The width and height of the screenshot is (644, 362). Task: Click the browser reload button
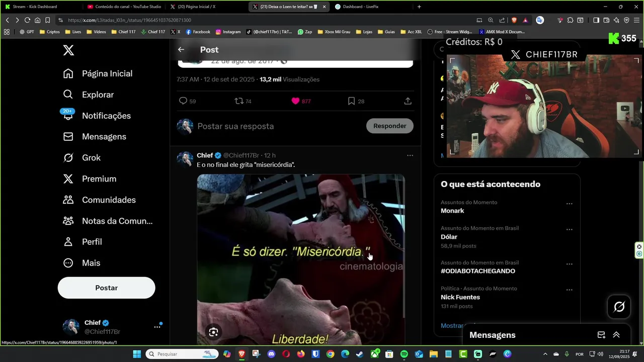pyautogui.click(x=27, y=20)
